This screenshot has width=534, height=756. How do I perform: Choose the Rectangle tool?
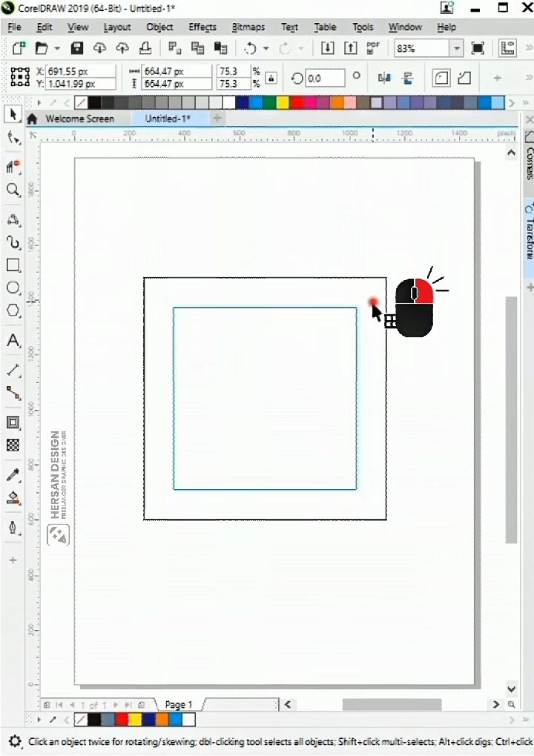[x=13, y=265]
